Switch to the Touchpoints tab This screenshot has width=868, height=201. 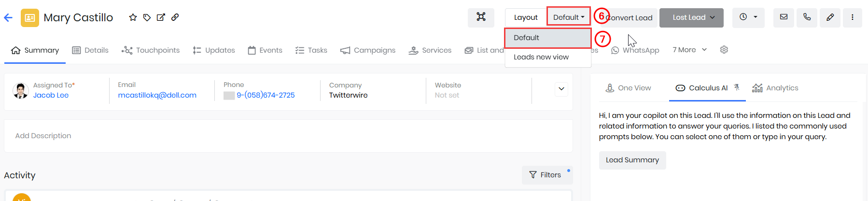pos(151,50)
